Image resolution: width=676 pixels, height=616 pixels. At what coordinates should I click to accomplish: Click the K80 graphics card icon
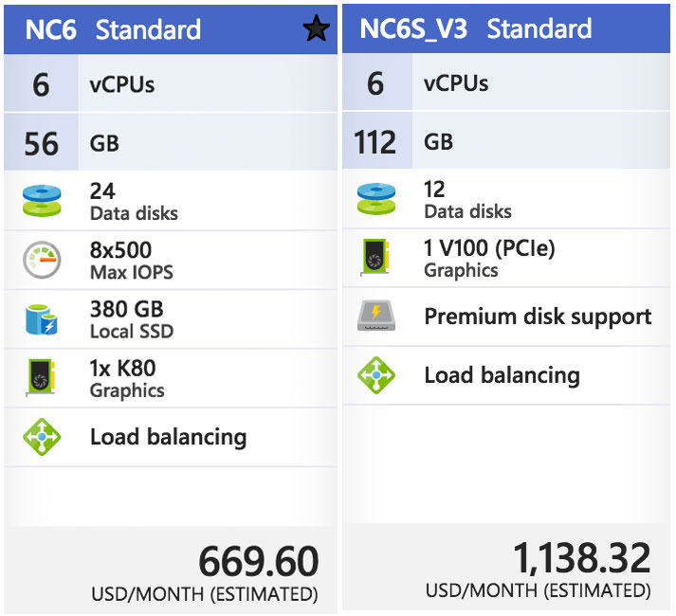(41, 378)
